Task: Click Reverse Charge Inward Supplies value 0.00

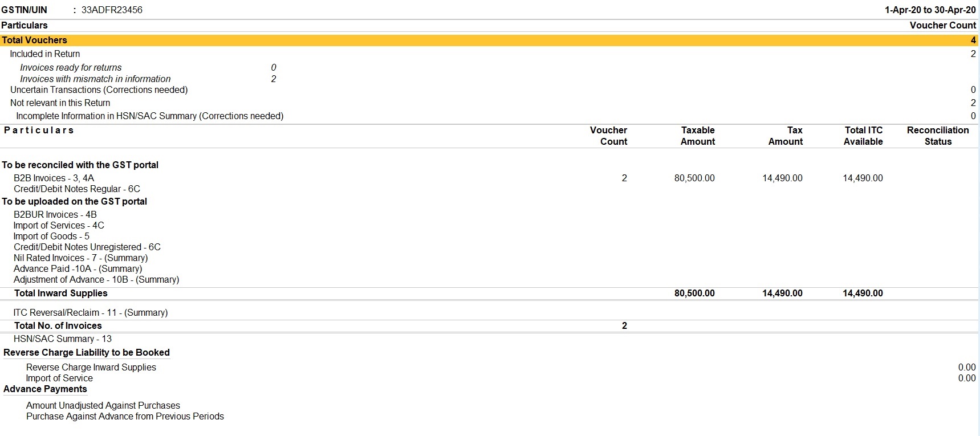Action: (x=967, y=367)
